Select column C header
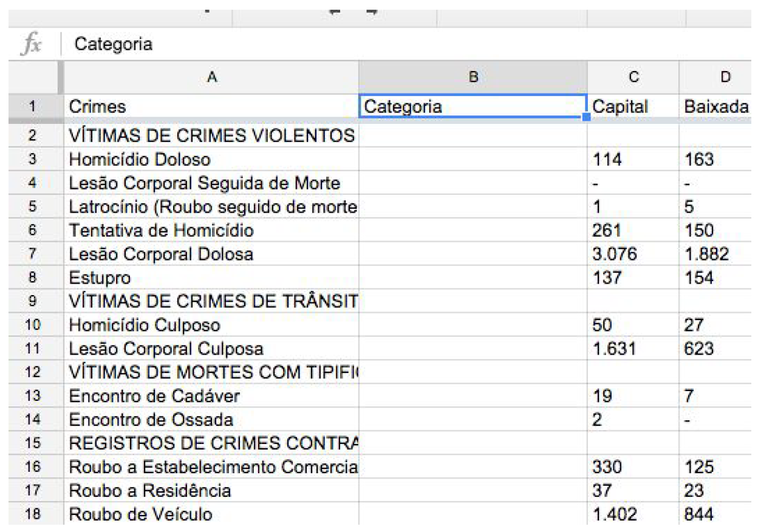Image resolution: width=758 pixels, height=532 pixels. pyautogui.click(x=633, y=77)
